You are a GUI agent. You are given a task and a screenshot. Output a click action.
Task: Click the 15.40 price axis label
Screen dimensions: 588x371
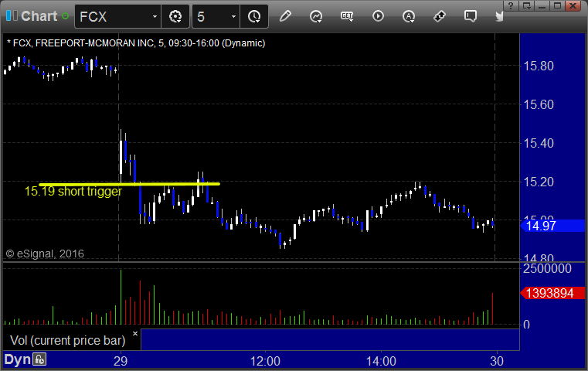point(539,143)
